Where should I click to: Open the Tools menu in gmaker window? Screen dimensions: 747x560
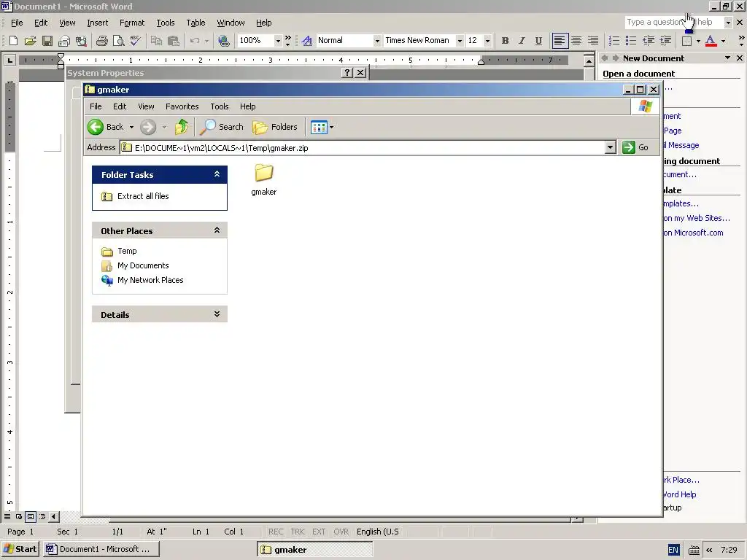[219, 106]
